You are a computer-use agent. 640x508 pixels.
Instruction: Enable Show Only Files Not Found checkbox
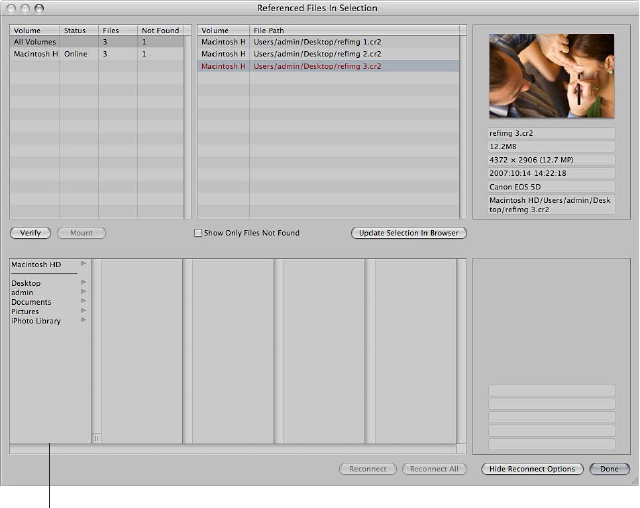click(x=198, y=233)
